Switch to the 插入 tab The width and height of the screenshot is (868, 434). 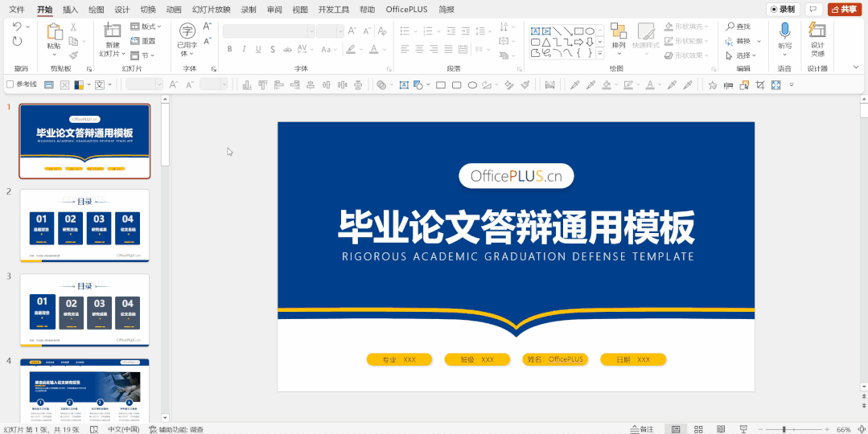point(70,10)
